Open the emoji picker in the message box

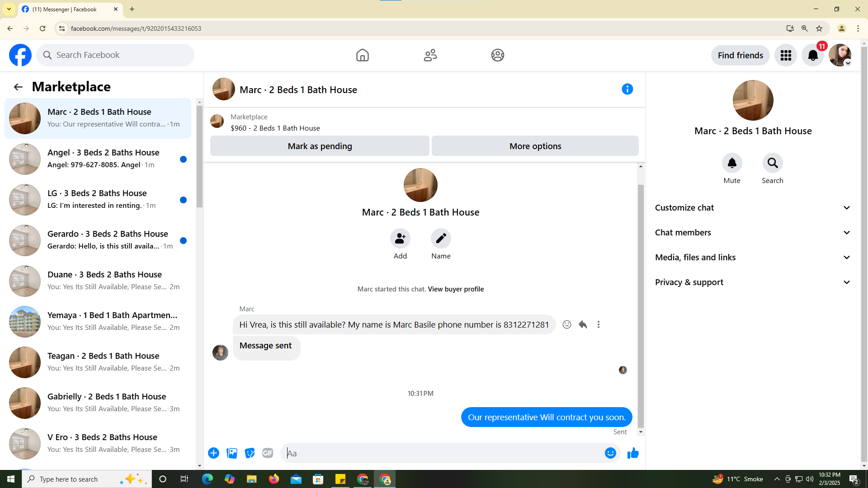[x=610, y=453]
